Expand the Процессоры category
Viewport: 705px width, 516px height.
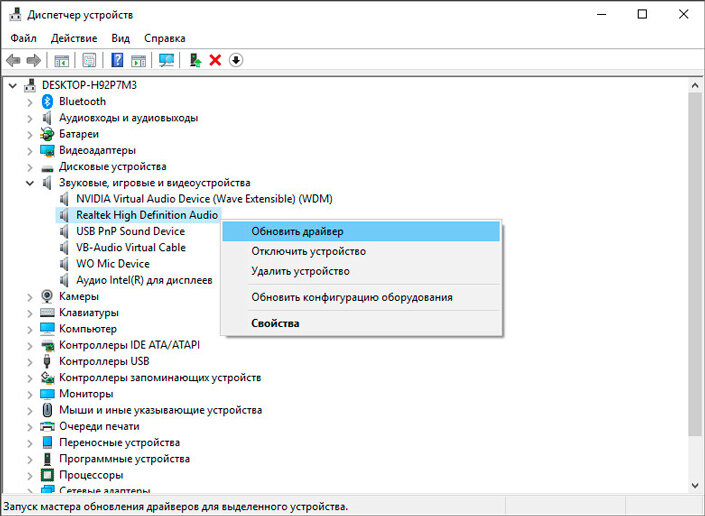click(30, 475)
